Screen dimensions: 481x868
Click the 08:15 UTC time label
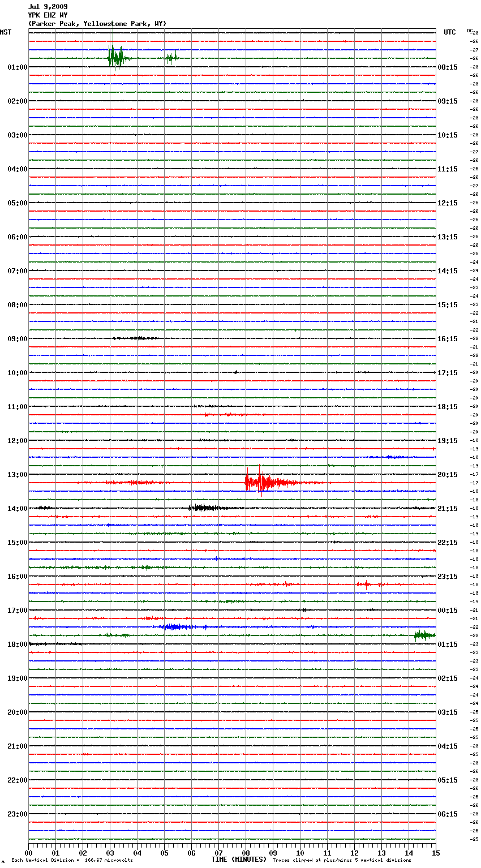click(x=448, y=67)
